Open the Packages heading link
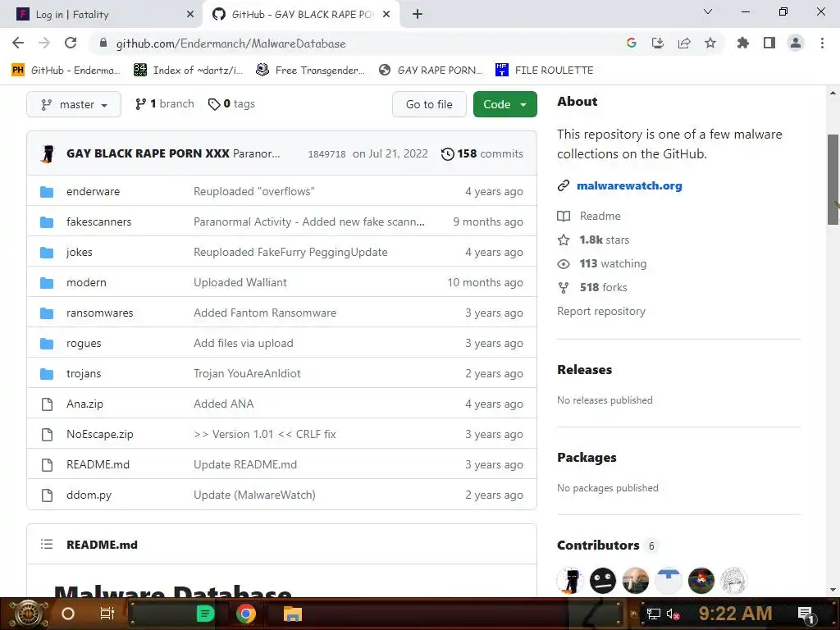The height and width of the screenshot is (630, 840). coord(587,458)
